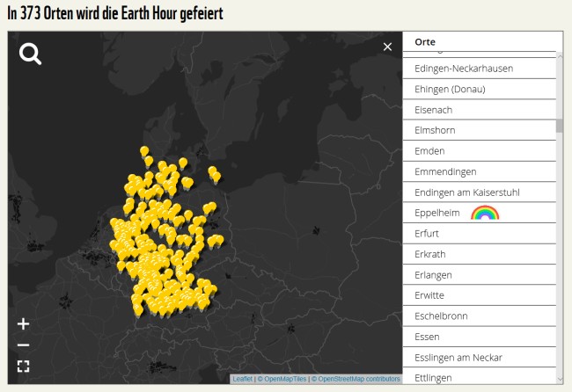The width and height of the screenshot is (572, 392).
Task: Select Erfurt in the places list
Action: click(x=427, y=234)
